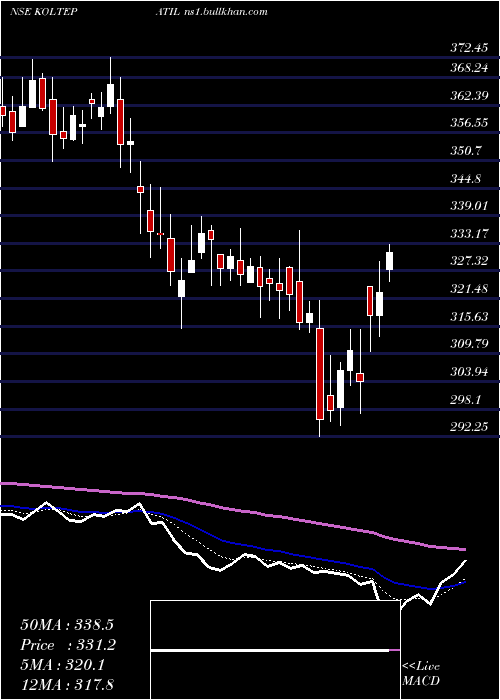
Task: Click the MACD indicator box
Action: point(275,650)
